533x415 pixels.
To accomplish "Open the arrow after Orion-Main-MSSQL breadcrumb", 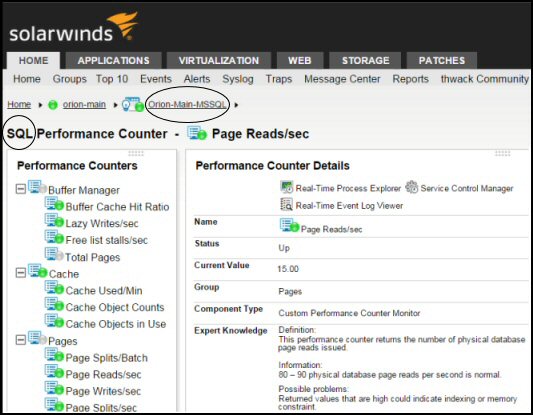I will (236, 105).
